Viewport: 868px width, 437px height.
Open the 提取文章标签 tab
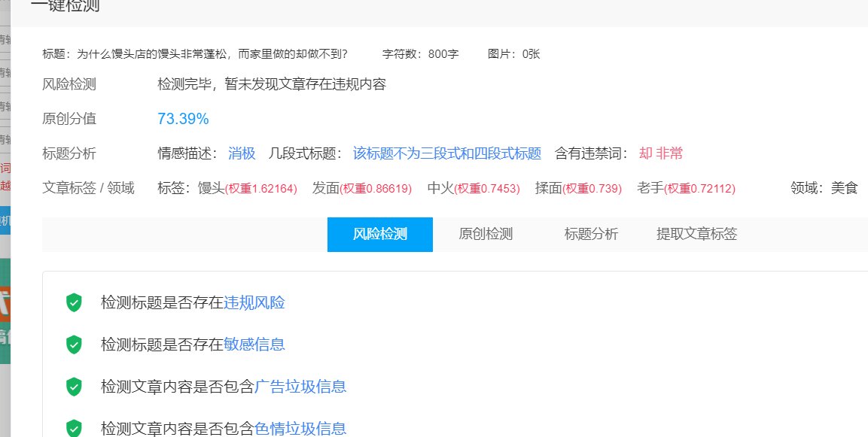point(696,234)
